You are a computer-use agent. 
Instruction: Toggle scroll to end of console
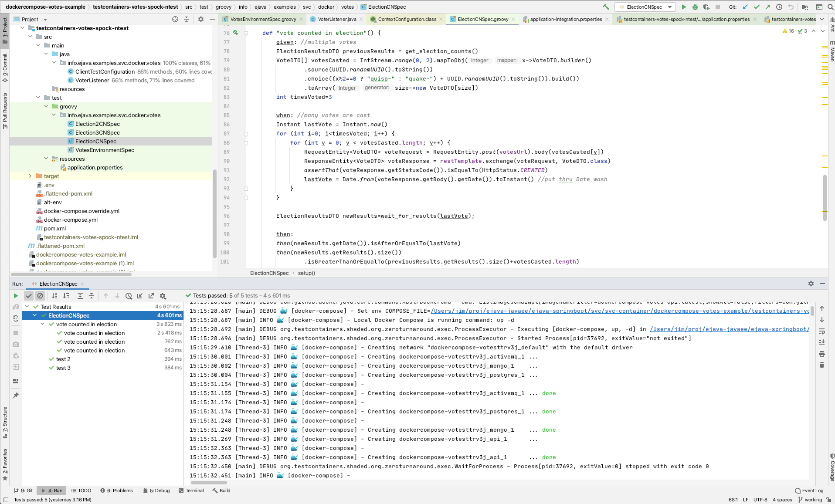[x=822, y=342]
